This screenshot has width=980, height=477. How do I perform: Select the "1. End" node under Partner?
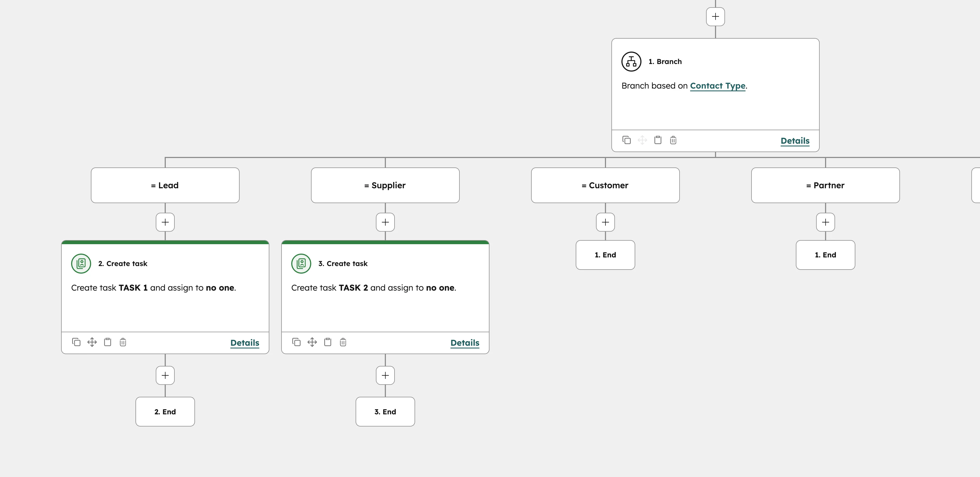tap(825, 255)
